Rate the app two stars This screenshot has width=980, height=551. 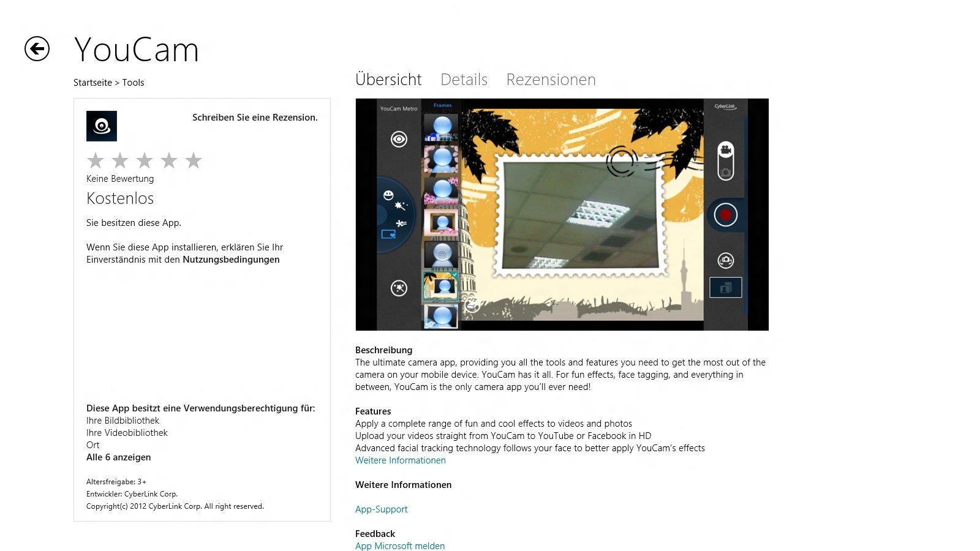[x=120, y=160]
